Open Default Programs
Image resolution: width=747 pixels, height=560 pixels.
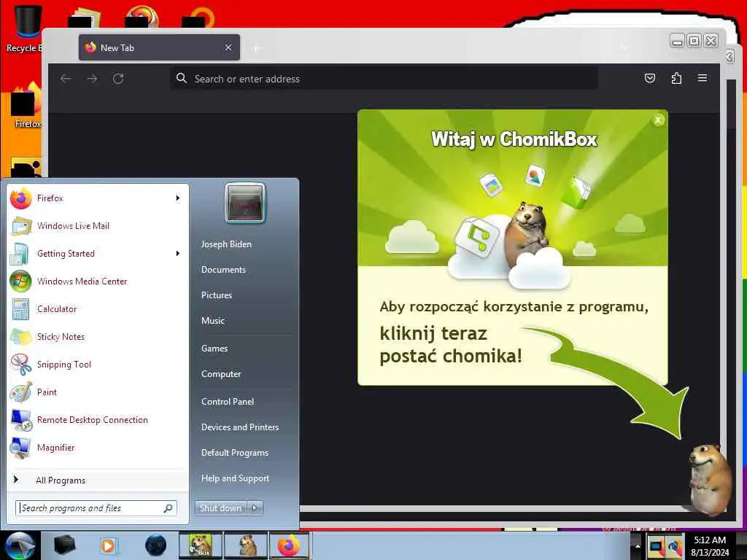[234, 453]
